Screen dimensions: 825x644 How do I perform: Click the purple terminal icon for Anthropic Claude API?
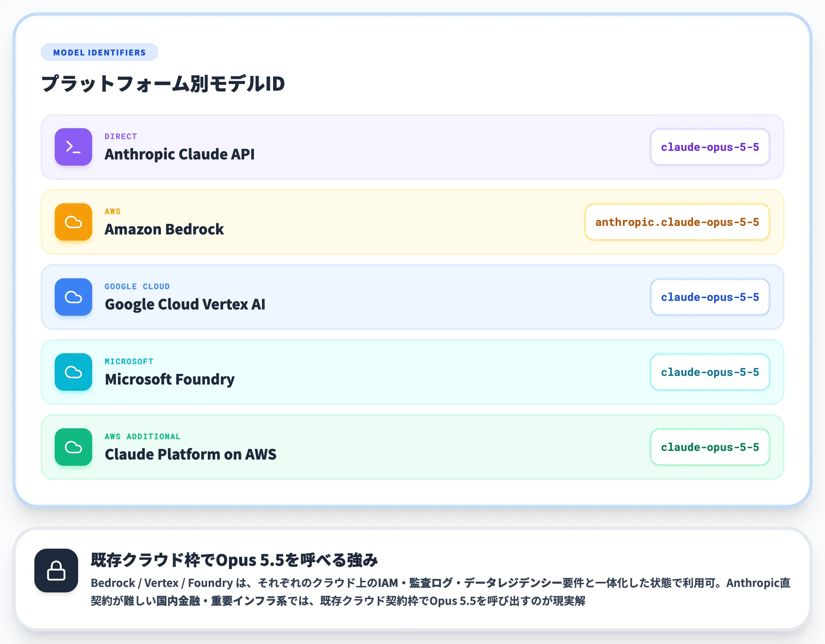(73, 147)
